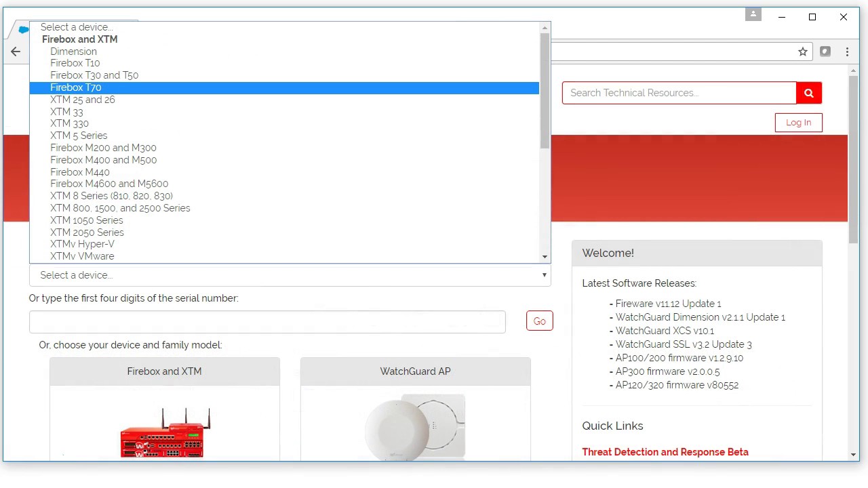Click the WatchGuard AP card heading
The height and width of the screenshot is (488, 868).
(415, 371)
